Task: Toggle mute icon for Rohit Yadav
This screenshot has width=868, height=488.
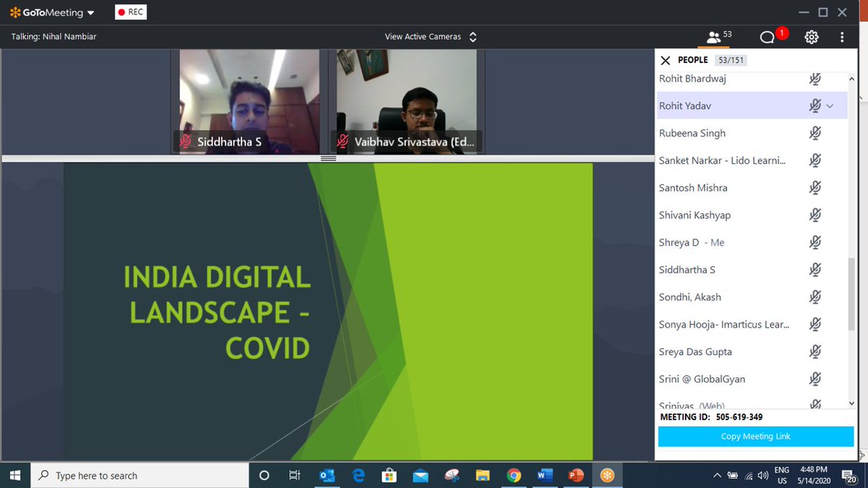Action: click(x=815, y=106)
